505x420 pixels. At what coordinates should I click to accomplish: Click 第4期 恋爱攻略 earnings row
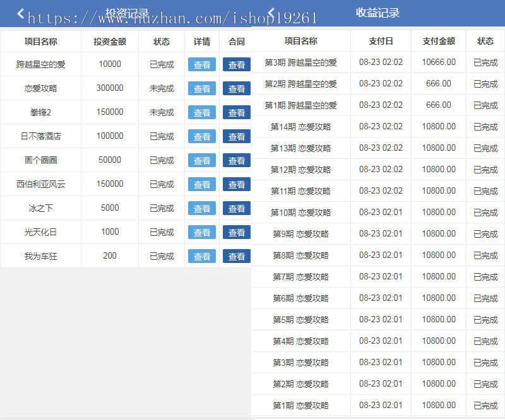pos(377,341)
